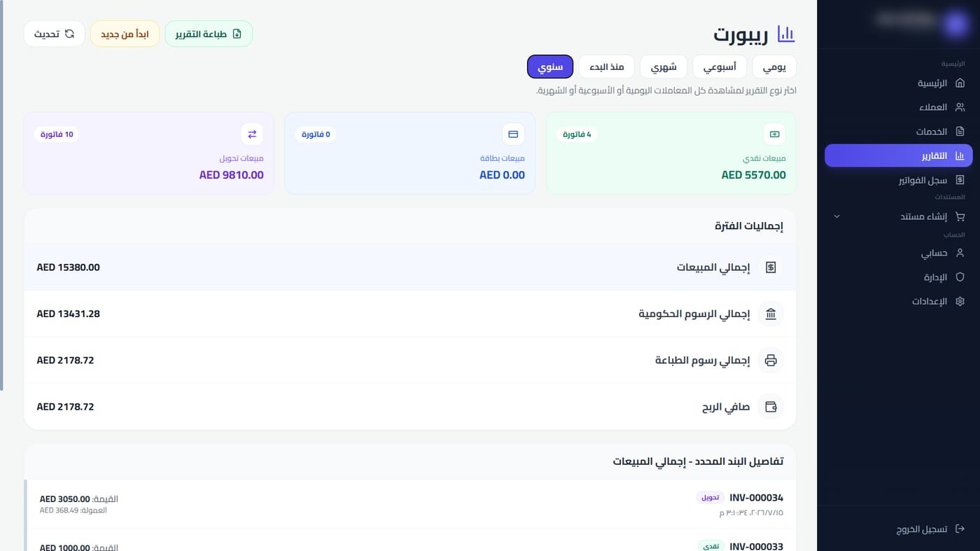Click the total sales receipt icon
Viewport: 980px width, 551px height.
click(771, 267)
